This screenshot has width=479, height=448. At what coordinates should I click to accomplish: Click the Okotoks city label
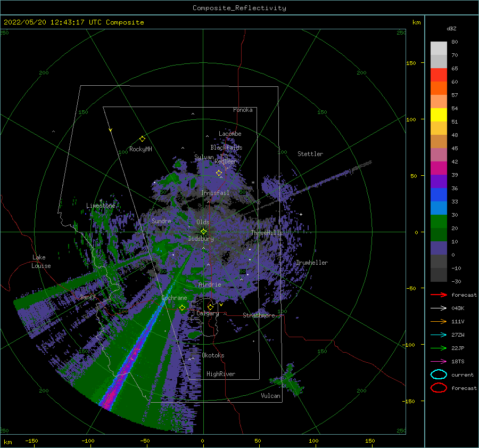pyautogui.click(x=213, y=355)
